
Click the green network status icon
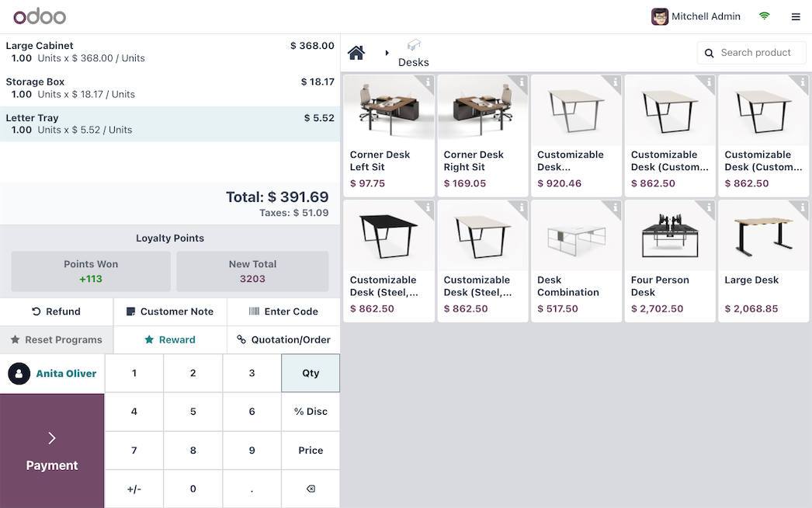click(764, 16)
